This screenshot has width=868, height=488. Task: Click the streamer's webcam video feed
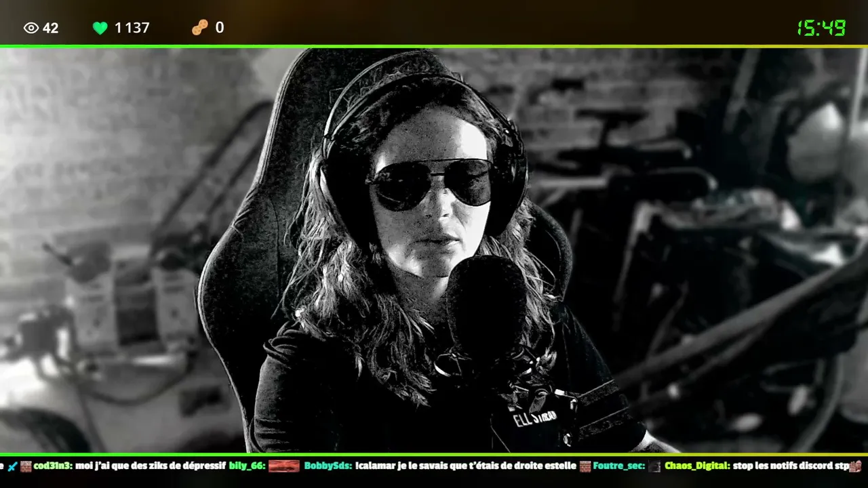pos(434,250)
